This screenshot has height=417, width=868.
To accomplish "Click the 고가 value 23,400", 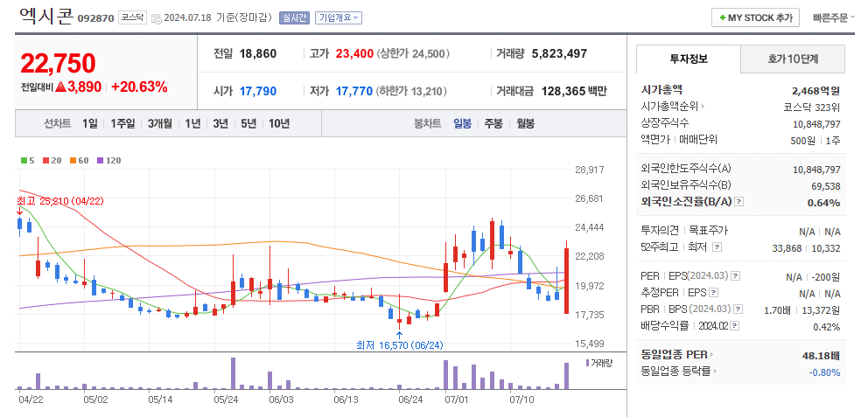I will pyautogui.click(x=354, y=54).
